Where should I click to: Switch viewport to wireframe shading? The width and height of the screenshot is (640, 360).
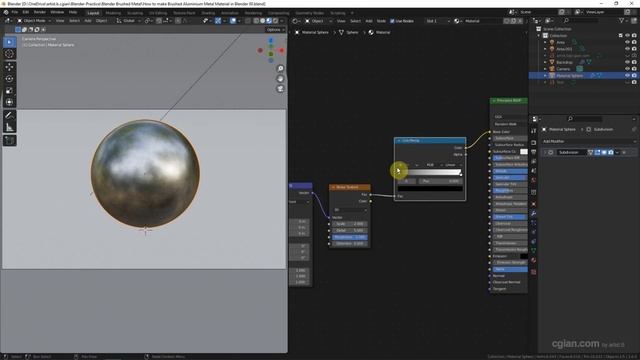[256, 21]
